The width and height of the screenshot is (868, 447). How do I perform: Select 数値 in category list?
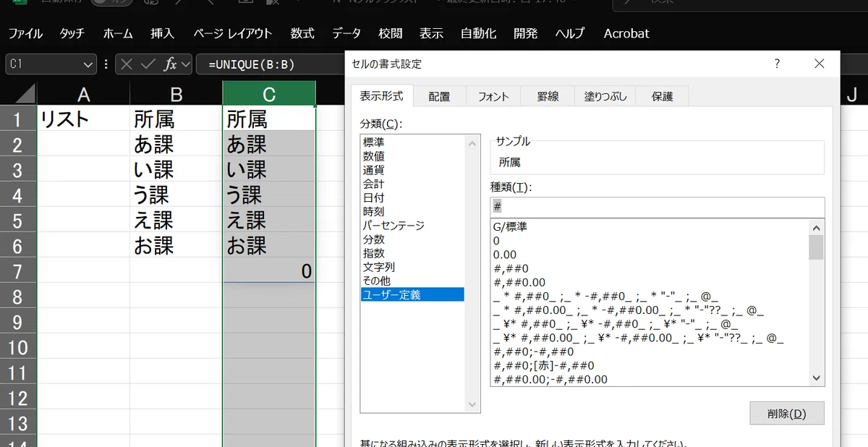point(412,156)
